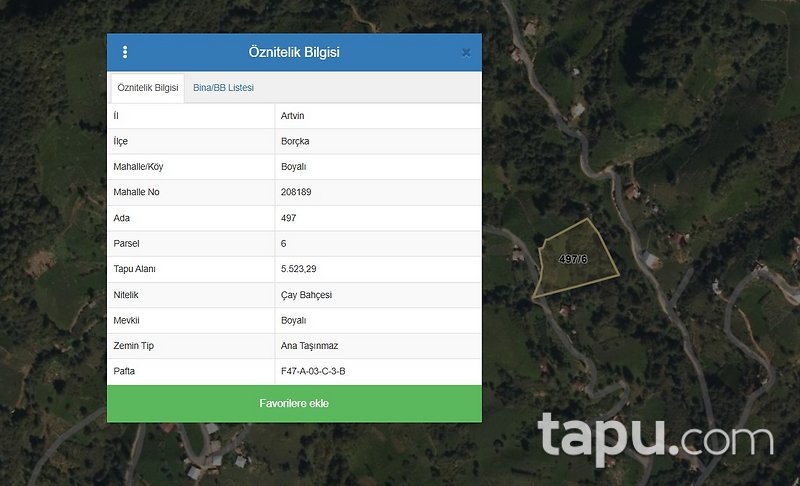Open the three-dot options menu icon
This screenshot has height=486, width=800.
click(125, 52)
